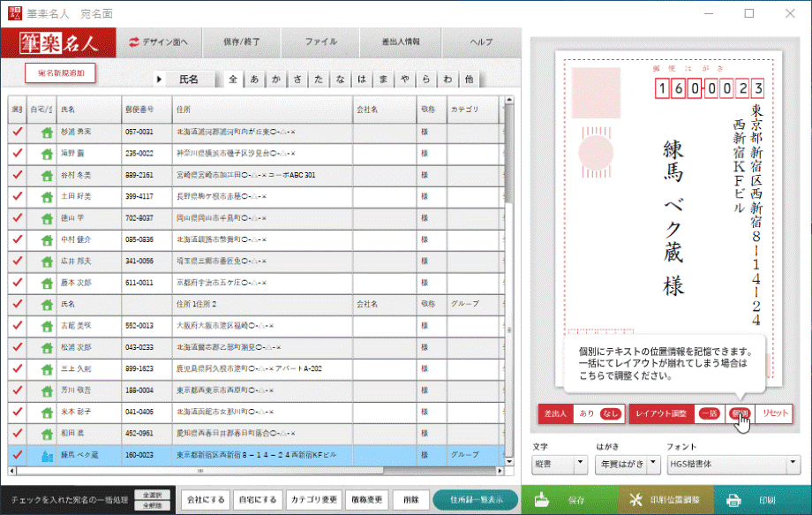Open the 文字 縦書 dropdown
This screenshot has height=515, width=812.
coord(560,465)
